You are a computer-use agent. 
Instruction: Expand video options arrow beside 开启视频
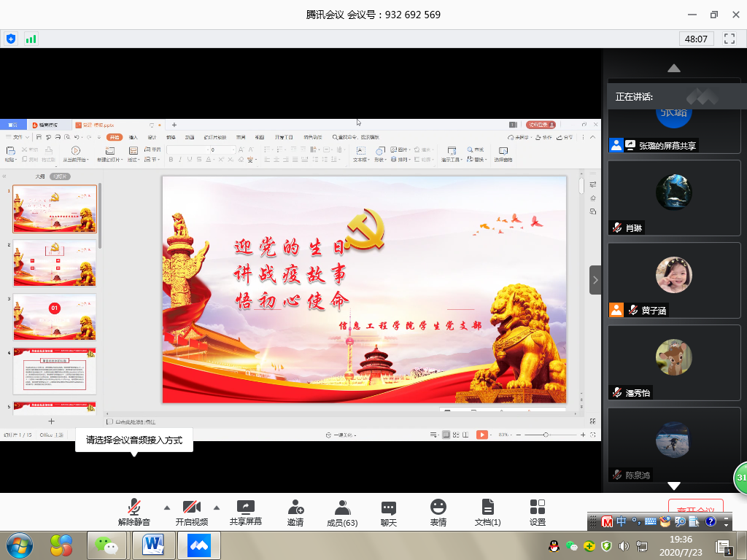pos(216,507)
